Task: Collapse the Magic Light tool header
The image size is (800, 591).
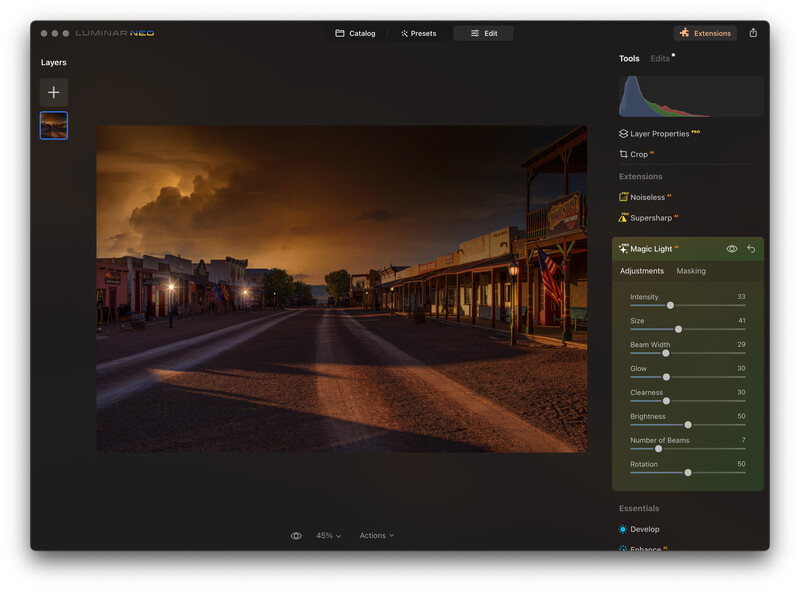Action: 687,249
